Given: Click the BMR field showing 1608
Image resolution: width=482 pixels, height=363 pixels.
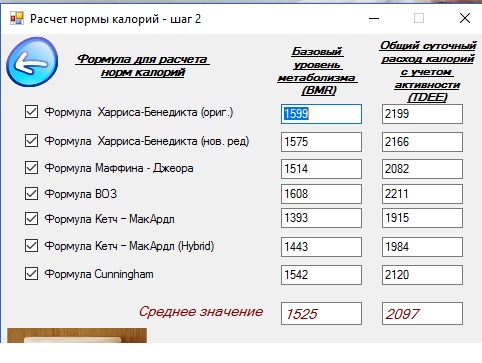Looking at the screenshot, I should coord(321,194).
